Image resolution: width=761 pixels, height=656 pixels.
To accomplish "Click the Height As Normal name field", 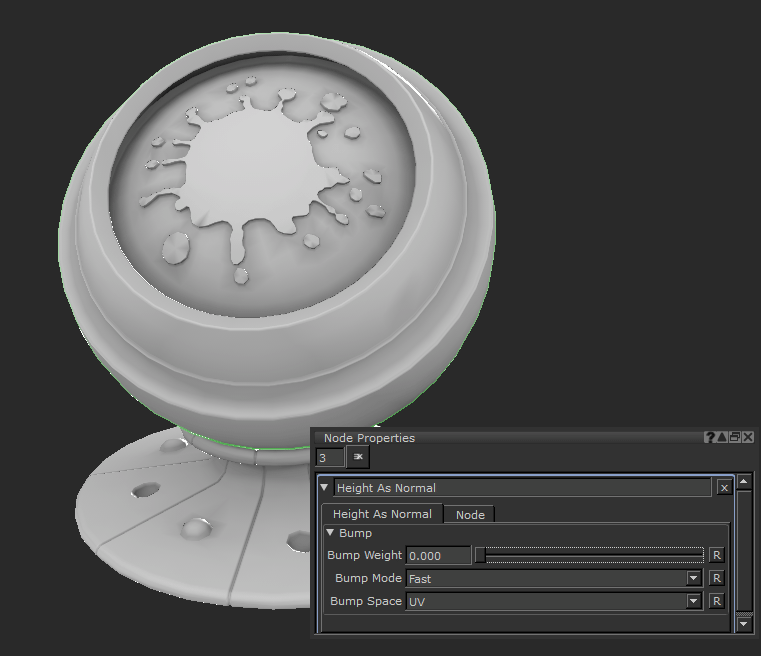I will coord(522,488).
